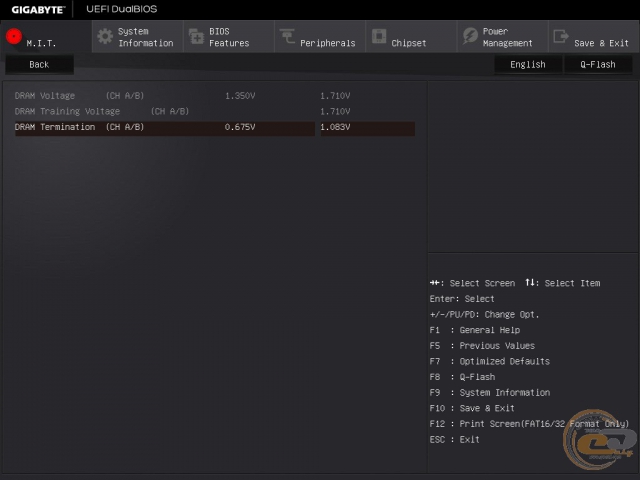
Task: Open the M.I.T. tab
Action: (46, 37)
